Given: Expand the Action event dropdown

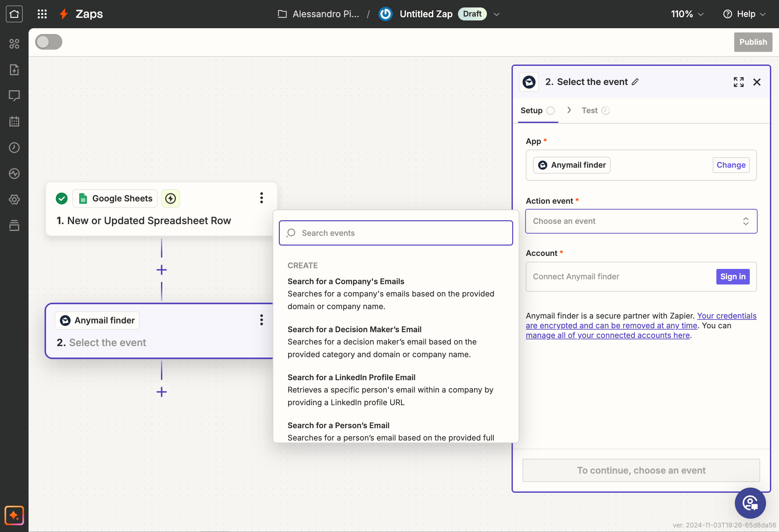Looking at the screenshot, I should coord(641,221).
